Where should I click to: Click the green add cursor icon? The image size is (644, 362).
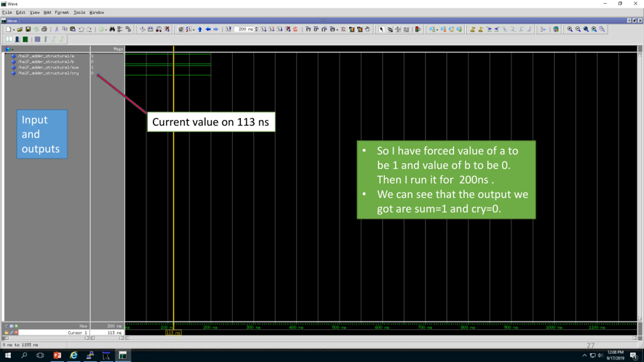pos(16,326)
